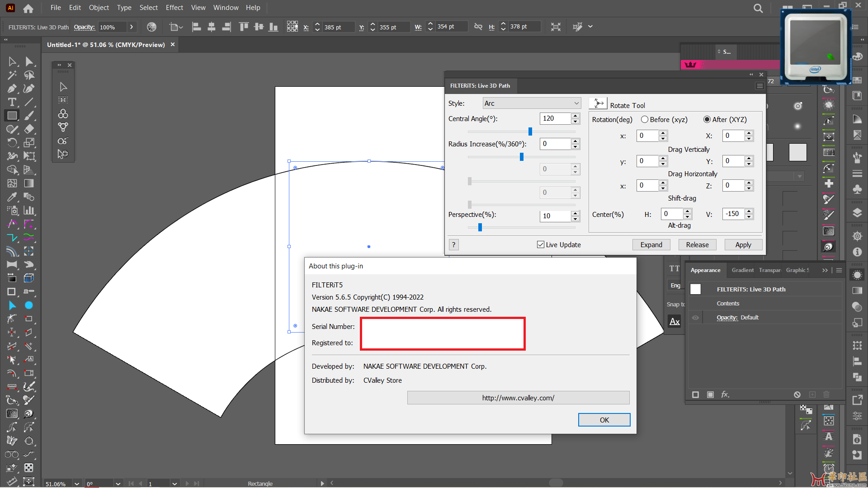868x488 pixels.
Task: Click the Contents row in Appearance panel
Action: click(766, 304)
